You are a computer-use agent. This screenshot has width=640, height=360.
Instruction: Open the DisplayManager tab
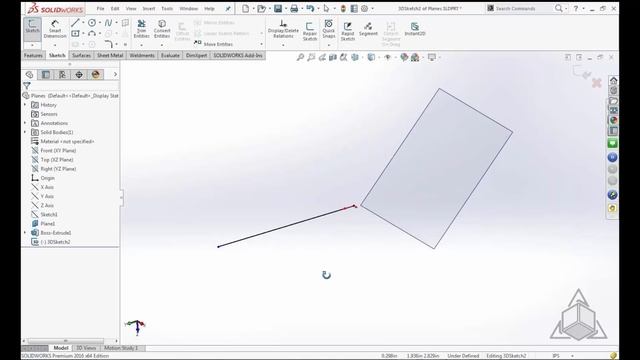click(x=96, y=74)
